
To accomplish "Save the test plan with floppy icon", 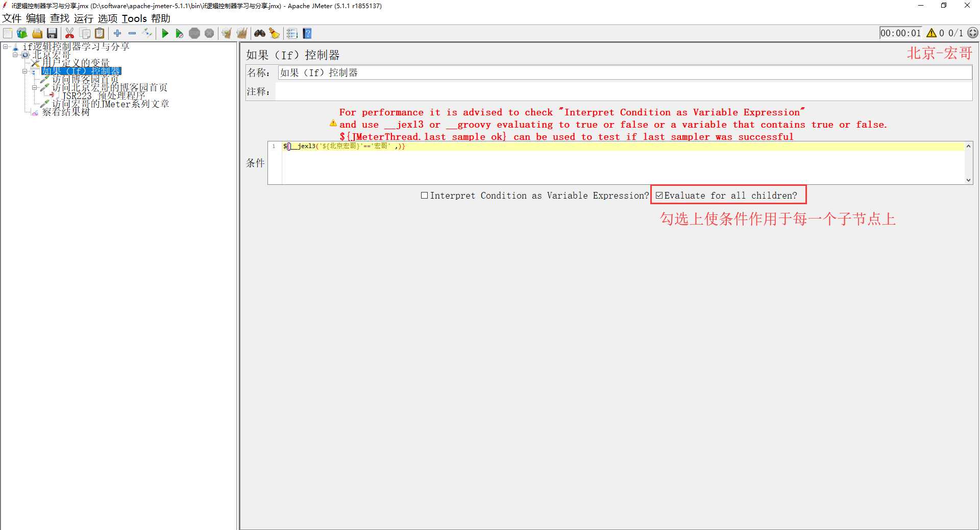I will [x=52, y=33].
